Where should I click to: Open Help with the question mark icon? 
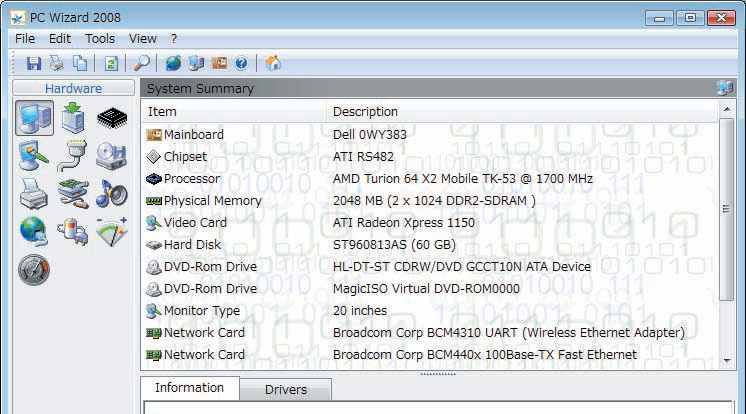click(x=241, y=63)
